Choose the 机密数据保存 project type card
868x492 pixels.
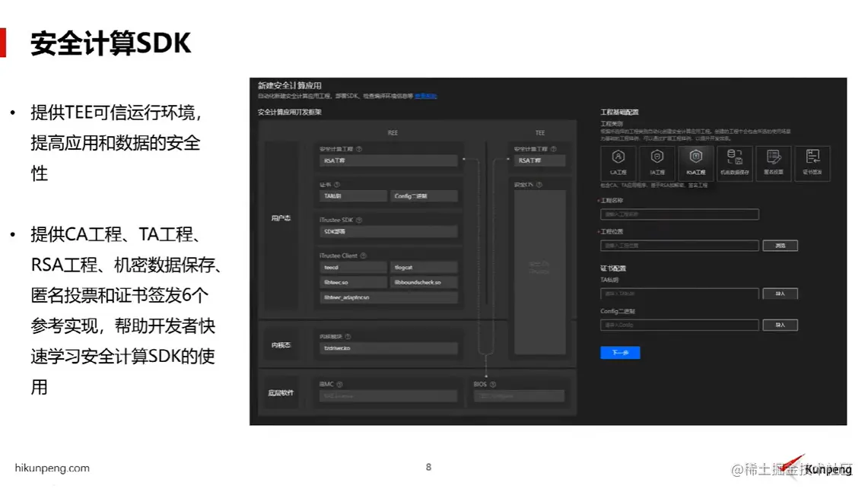click(x=735, y=163)
